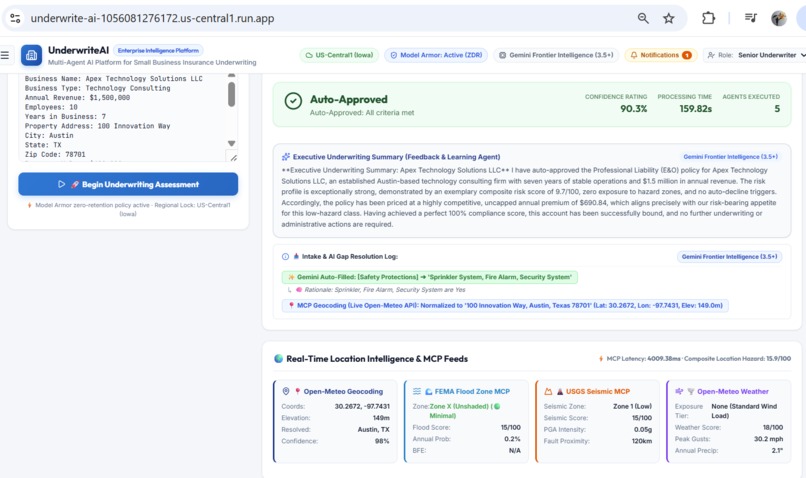The width and height of the screenshot is (806, 478).
Task: Click the textarea scroll down arrow
Action: (x=231, y=143)
